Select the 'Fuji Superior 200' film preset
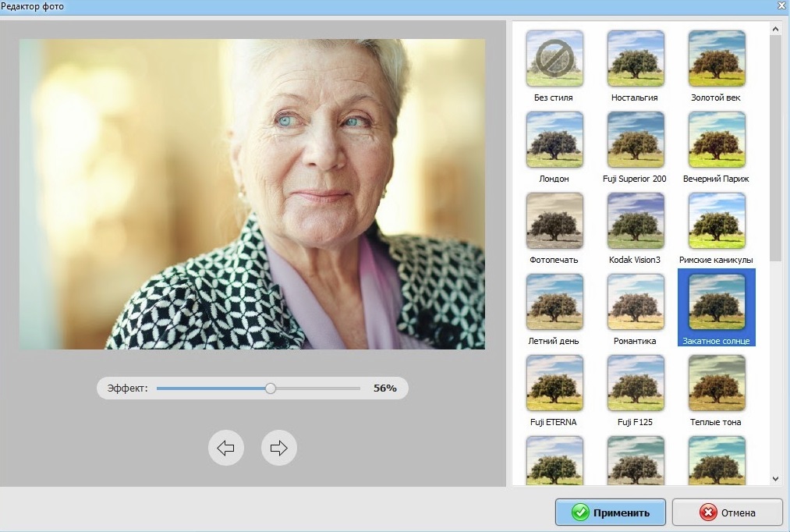This screenshot has height=532, width=790. click(x=636, y=140)
